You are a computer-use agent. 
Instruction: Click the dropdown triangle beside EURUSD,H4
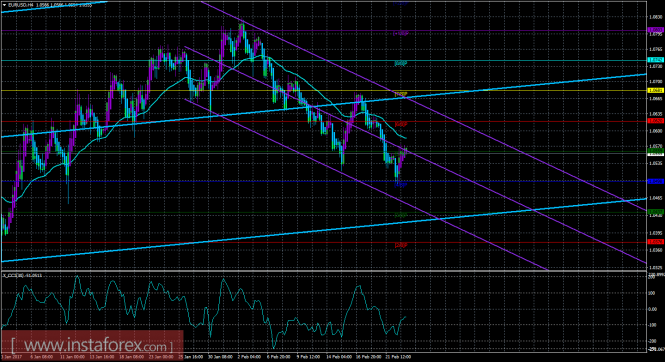point(4,5)
